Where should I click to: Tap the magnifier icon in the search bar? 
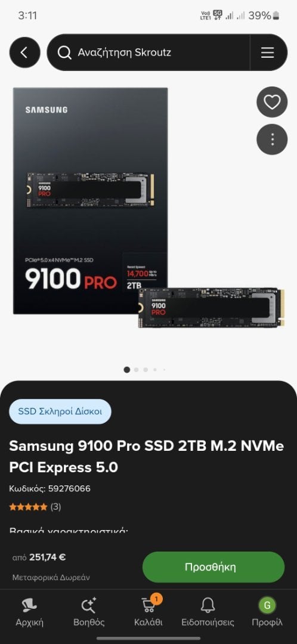(x=64, y=52)
